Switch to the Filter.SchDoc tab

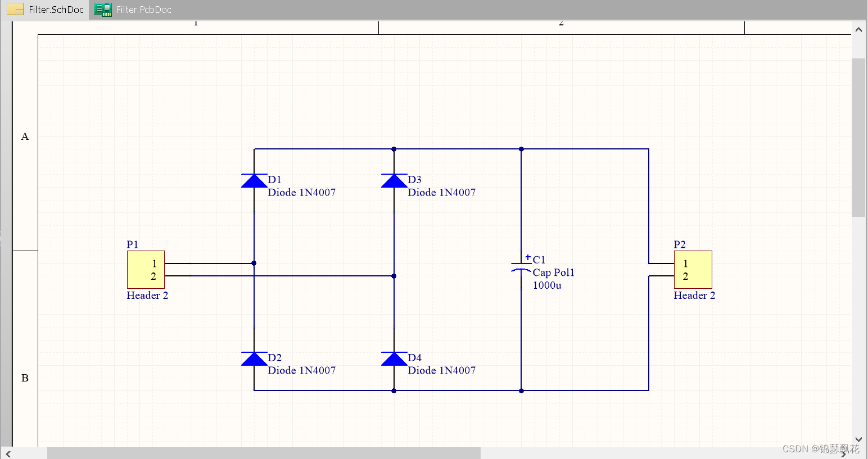(x=45, y=10)
